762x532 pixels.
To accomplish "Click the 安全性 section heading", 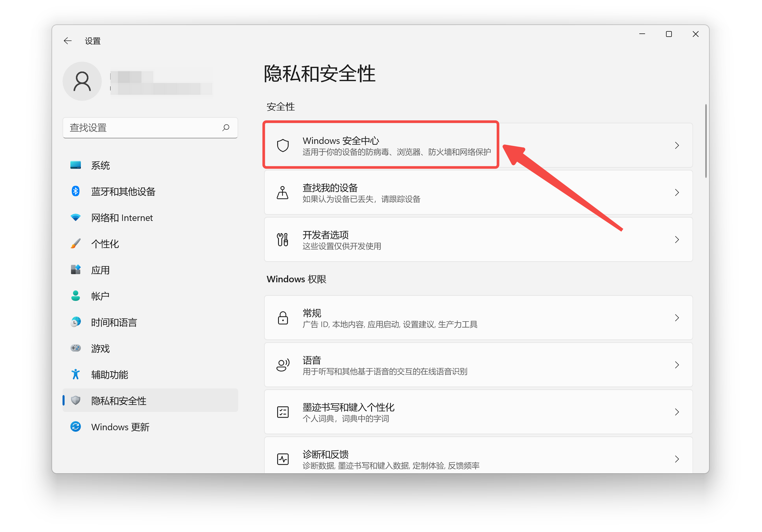I will [281, 107].
